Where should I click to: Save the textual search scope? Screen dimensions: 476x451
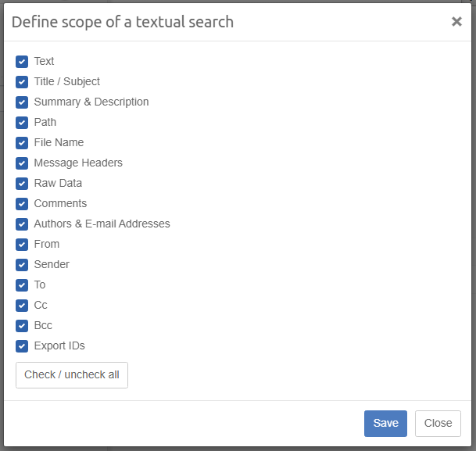pos(385,424)
